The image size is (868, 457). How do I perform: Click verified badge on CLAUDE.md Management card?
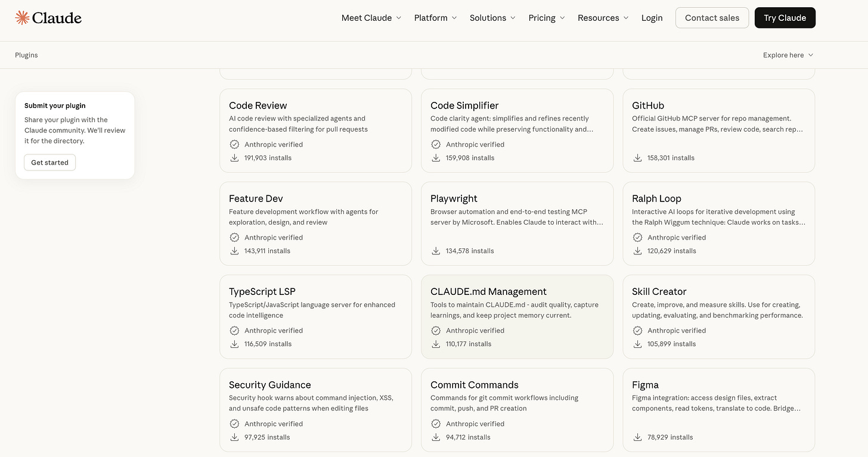(x=436, y=330)
